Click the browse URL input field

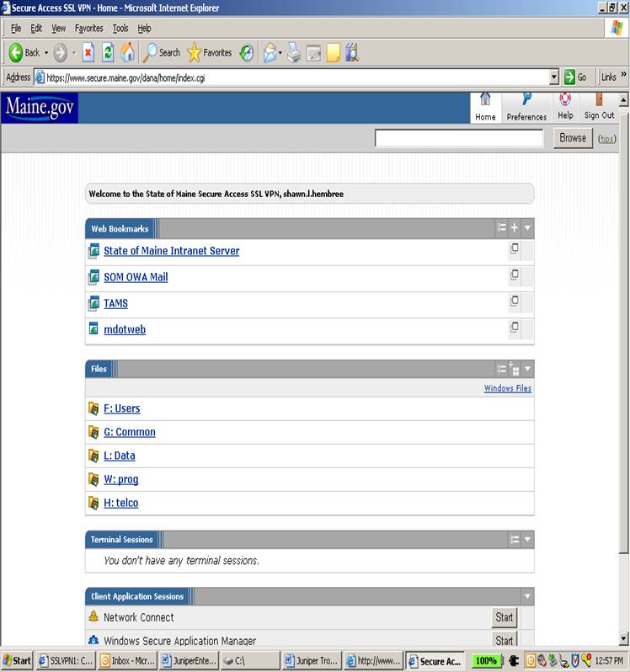[x=459, y=138]
